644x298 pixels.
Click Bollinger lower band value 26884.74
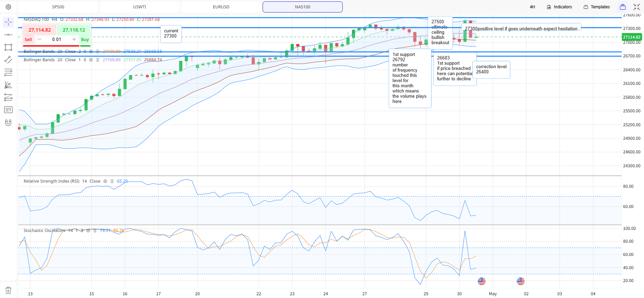coord(153,60)
